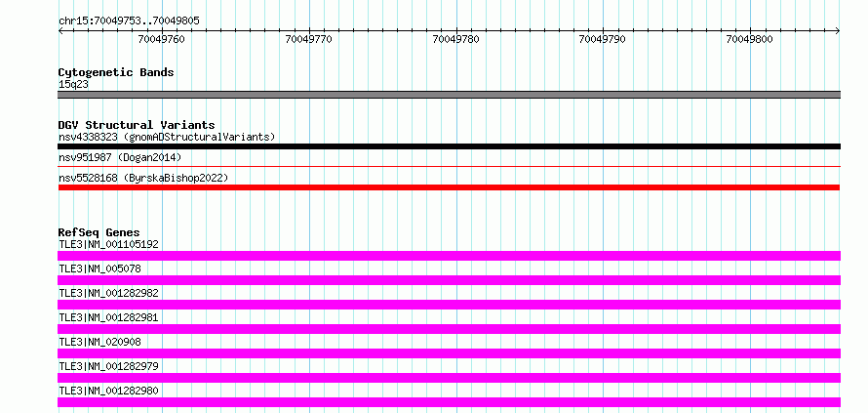
Task: Click the thick red nsv5528168 variant bar
Action: tap(449, 187)
